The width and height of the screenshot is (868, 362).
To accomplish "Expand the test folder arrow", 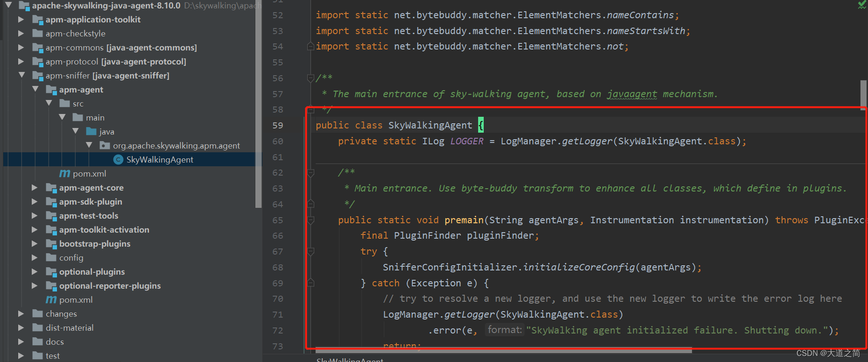I will pyautogui.click(x=21, y=356).
